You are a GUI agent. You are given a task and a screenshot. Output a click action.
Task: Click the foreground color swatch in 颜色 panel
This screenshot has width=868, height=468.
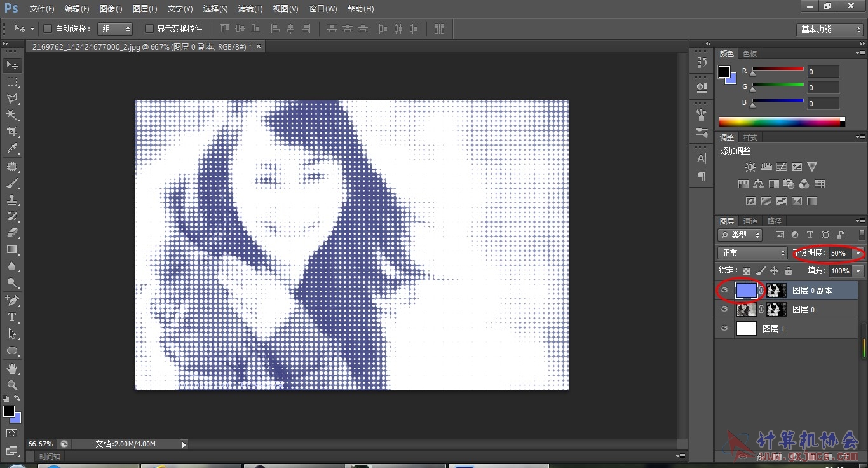tap(724, 72)
